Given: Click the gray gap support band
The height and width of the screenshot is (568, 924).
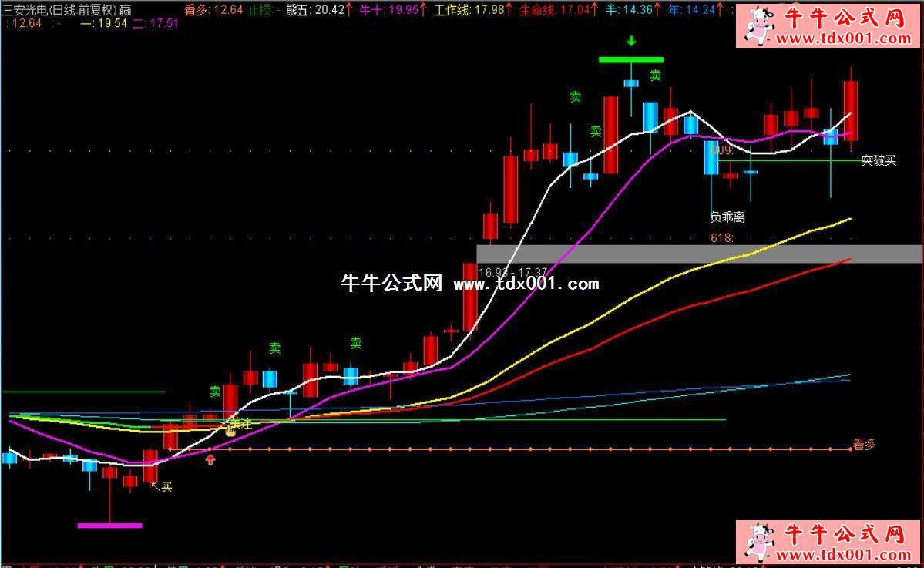Looking at the screenshot, I should click(x=699, y=254).
